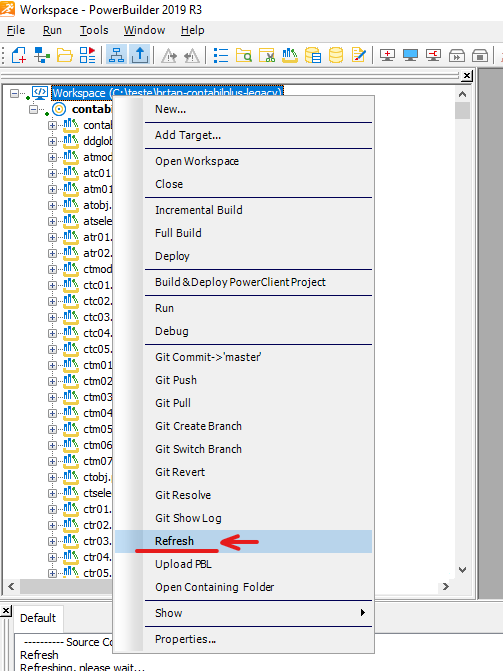Screen dimensions: 503x671
Task: Expand the ctc03 library node
Action: coord(52,317)
